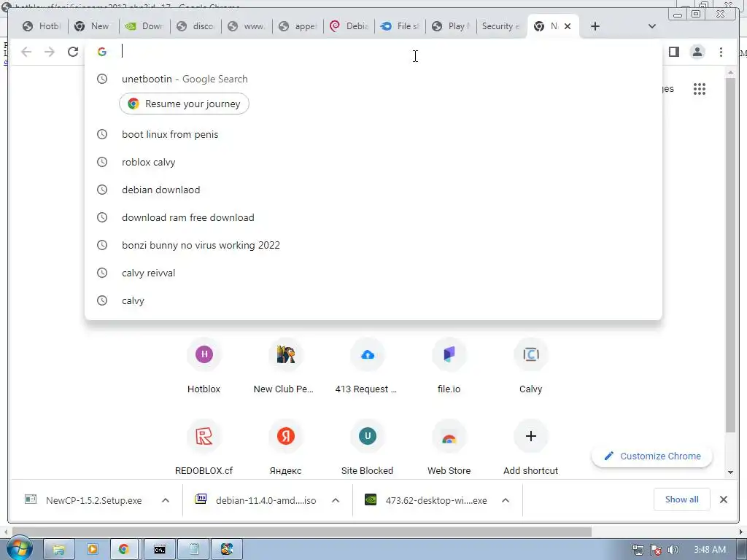Open the Яндекс shortcut tile
Screen dimensions: 747x560
pyautogui.click(x=285, y=448)
